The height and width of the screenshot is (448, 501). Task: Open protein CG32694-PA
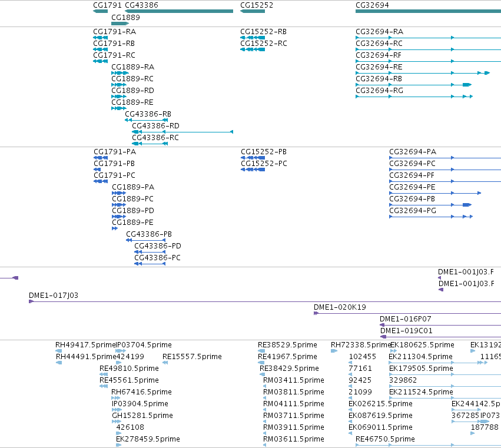click(413, 152)
